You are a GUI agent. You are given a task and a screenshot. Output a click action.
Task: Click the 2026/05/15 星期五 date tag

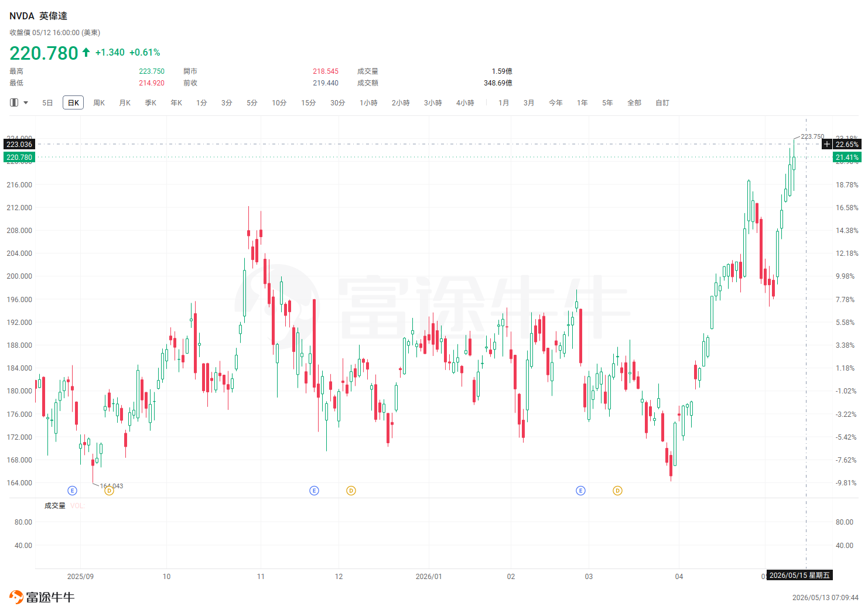click(799, 576)
